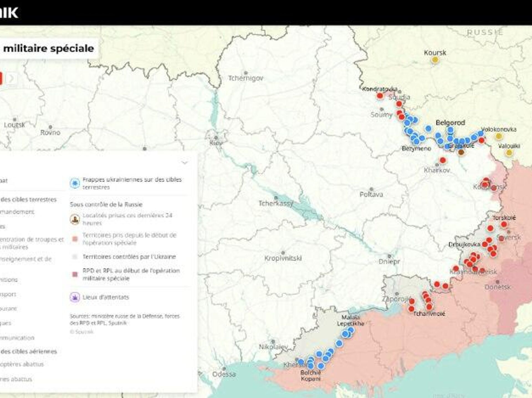
Task: Select the yellow marker at Volokonovka
Action: pyautogui.click(x=498, y=136)
